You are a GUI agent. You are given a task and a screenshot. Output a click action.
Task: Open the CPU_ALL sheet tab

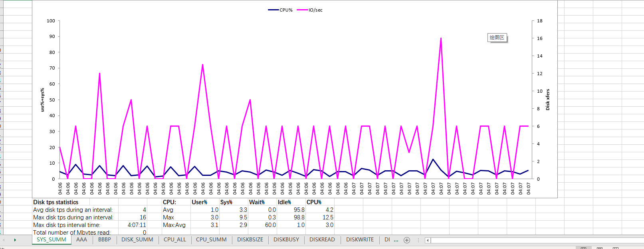(175, 240)
